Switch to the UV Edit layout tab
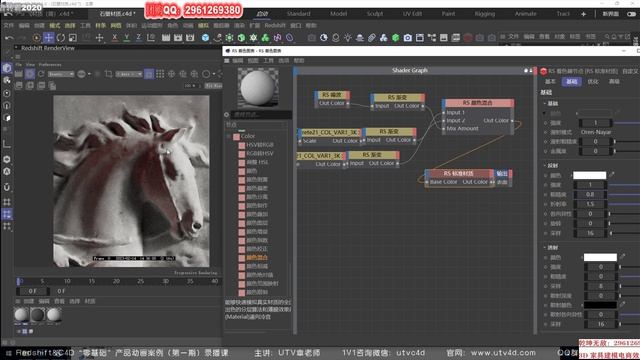640x360 pixels. (x=412, y=14)
